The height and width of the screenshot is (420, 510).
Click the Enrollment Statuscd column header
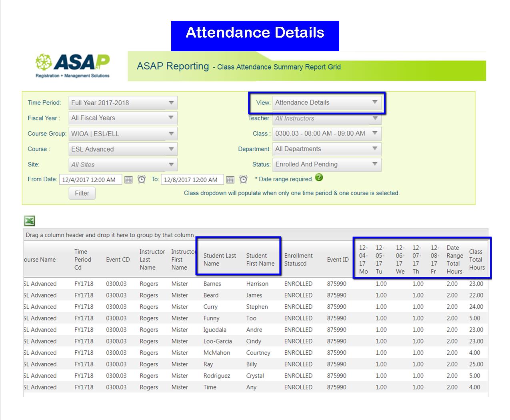click(298, 260)
